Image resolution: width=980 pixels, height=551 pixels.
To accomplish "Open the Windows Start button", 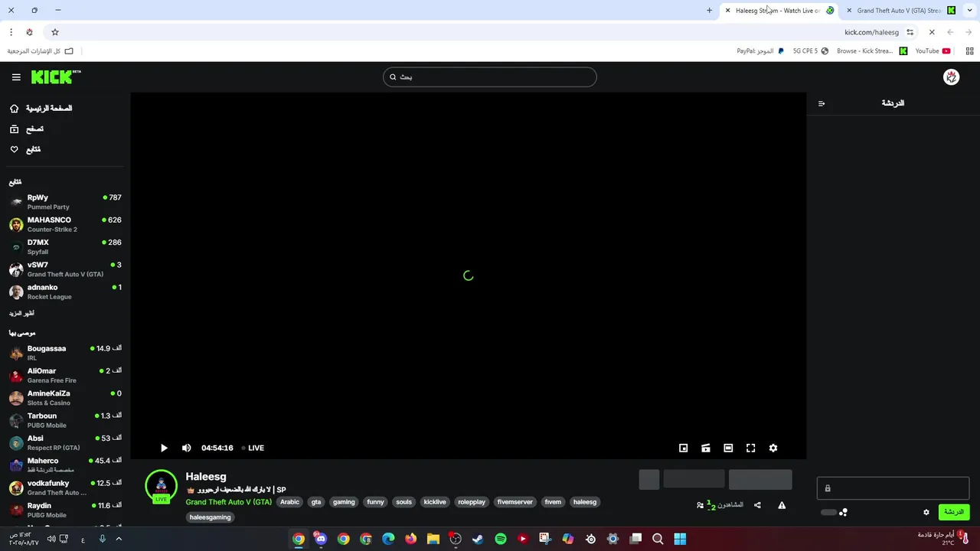I will tap(680, 539).
